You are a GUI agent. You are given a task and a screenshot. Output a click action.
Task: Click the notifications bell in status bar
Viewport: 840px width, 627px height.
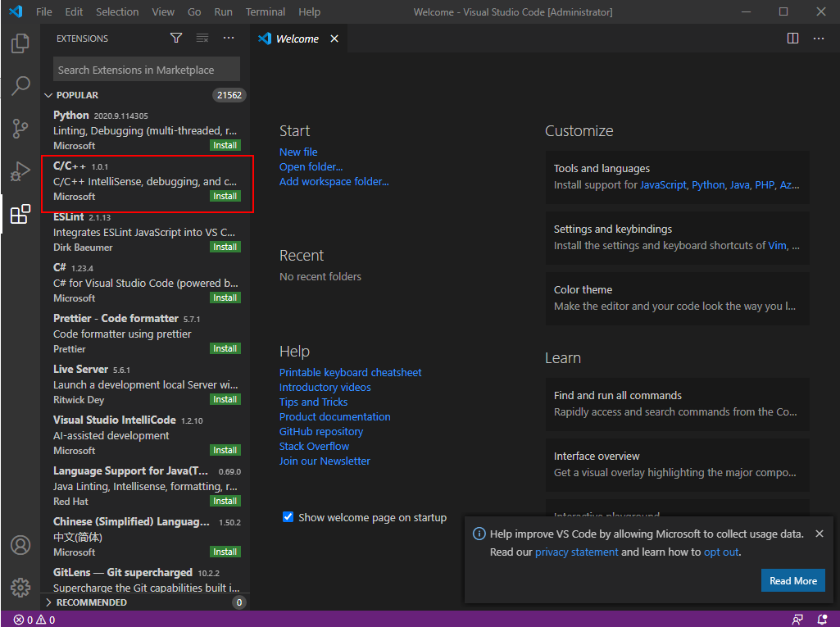pos(822,620)
